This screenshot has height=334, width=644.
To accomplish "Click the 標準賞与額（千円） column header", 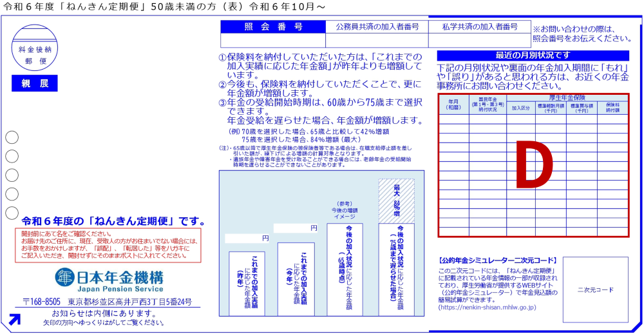I will click(582, 108).
